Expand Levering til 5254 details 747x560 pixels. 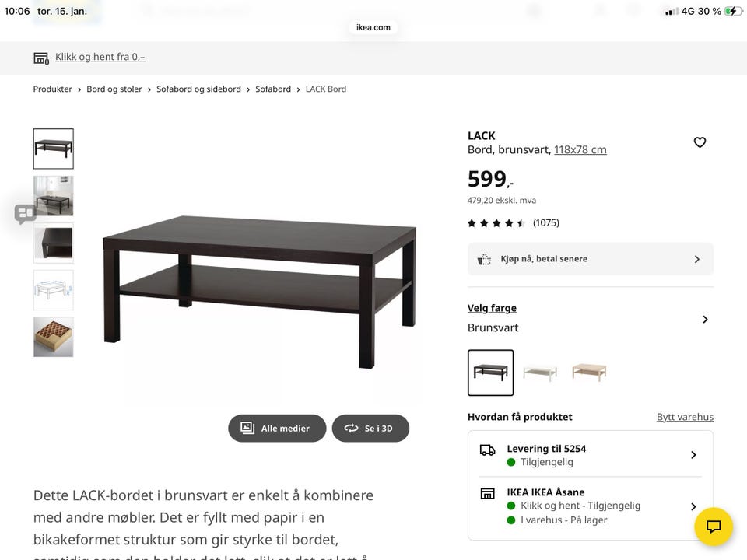pyautogui.click(x=693, y=455)
